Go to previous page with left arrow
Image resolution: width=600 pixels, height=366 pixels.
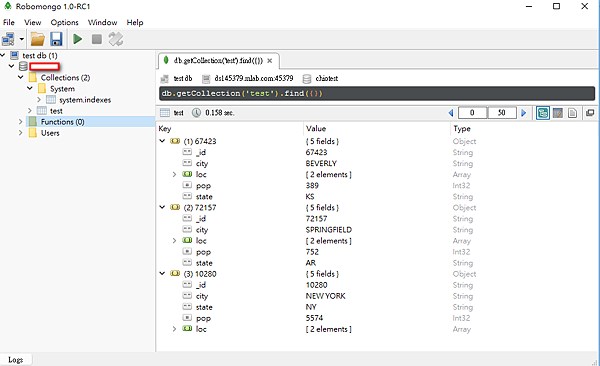pyautogui.click(x=451, y=113)
